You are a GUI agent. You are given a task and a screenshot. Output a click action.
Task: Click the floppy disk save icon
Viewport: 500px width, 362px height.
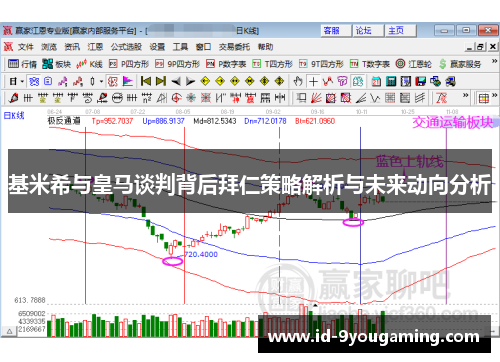[x=421, y=81]
